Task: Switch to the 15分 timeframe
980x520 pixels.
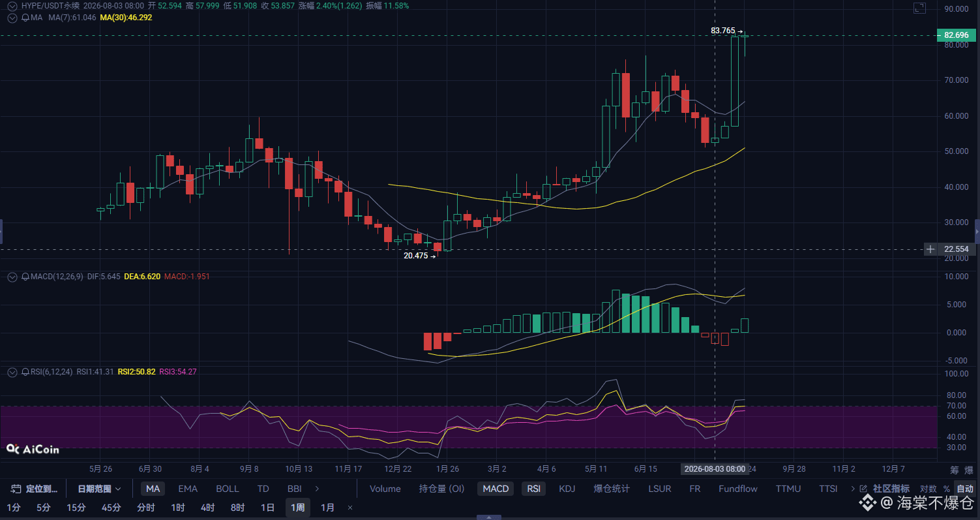Action: click(x=76, y=508)
